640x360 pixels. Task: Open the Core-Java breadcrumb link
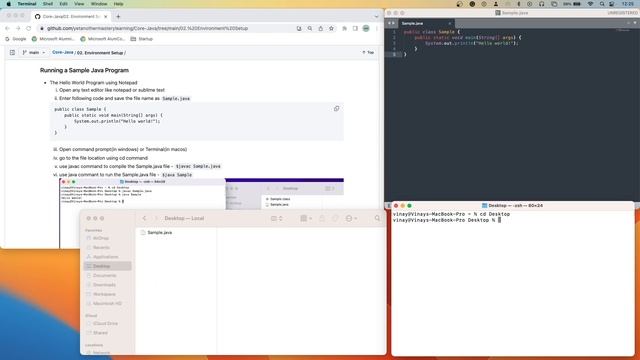tap(62, 52)
